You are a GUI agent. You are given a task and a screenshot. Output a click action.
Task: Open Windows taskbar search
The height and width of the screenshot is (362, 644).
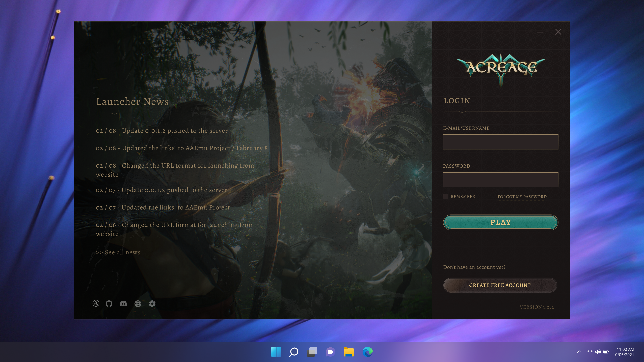tap(294, 352)
